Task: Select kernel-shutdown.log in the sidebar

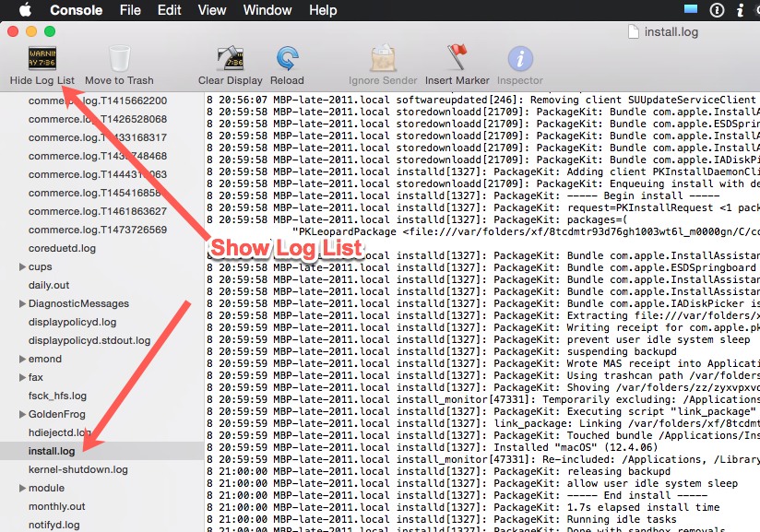Action: coord(78,469)
